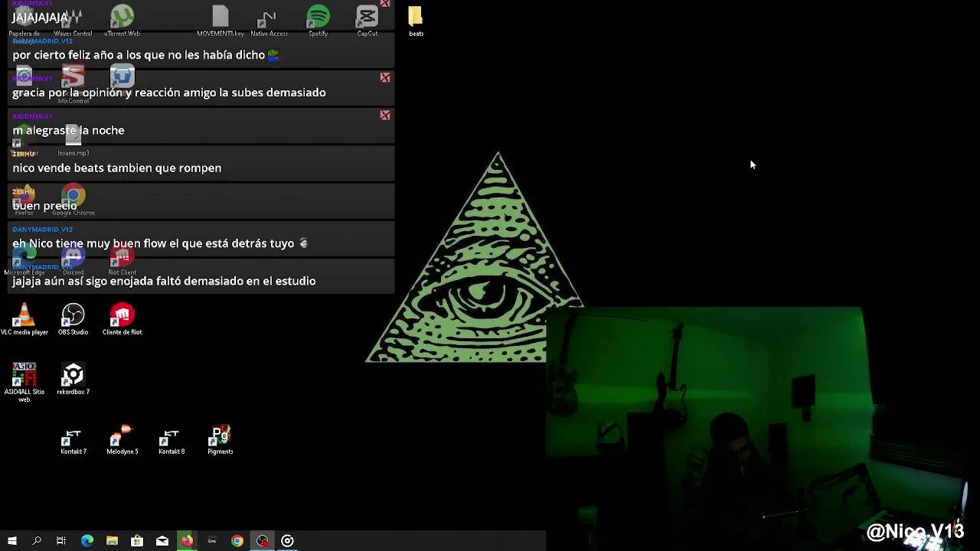
Task: Open the Cliente de Riot shortcut
Action: [122, 319]
